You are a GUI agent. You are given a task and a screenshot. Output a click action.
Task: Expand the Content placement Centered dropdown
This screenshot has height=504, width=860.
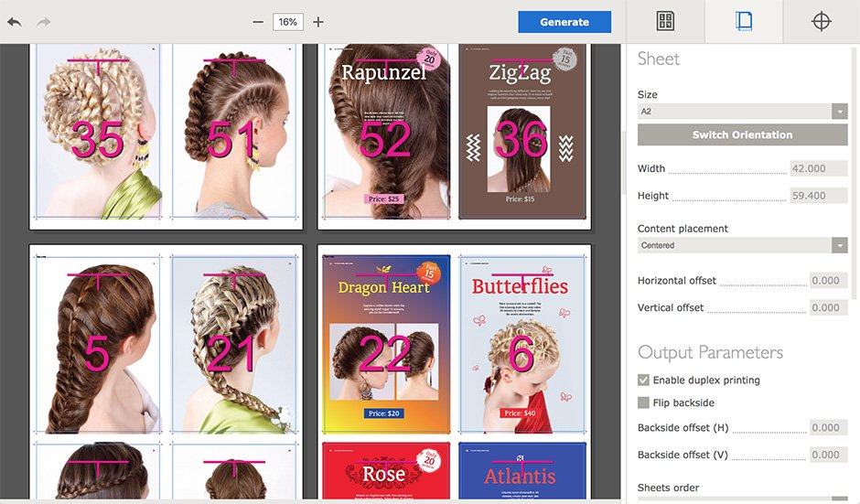tap(742, 245)
